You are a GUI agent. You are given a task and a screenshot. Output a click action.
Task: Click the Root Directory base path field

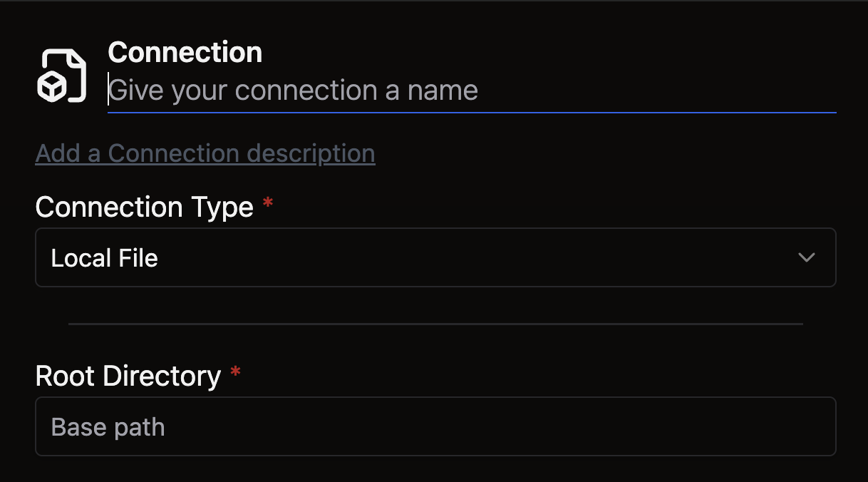435,426
